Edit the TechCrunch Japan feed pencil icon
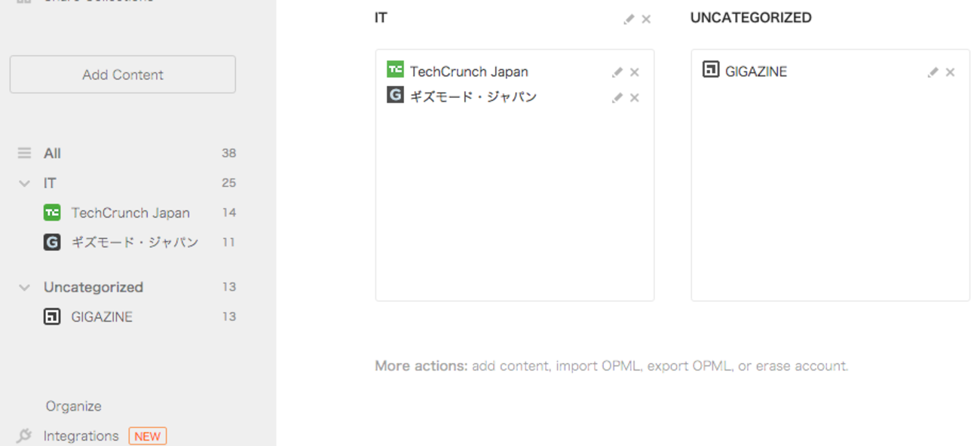The height and width of the screenshot is (446, 980). (617, 72)
